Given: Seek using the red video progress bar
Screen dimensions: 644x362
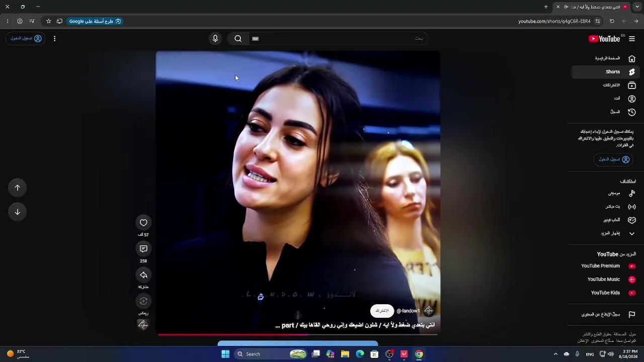Looking at the screenshot, I should pyautogui.click(x=298, y=334).
